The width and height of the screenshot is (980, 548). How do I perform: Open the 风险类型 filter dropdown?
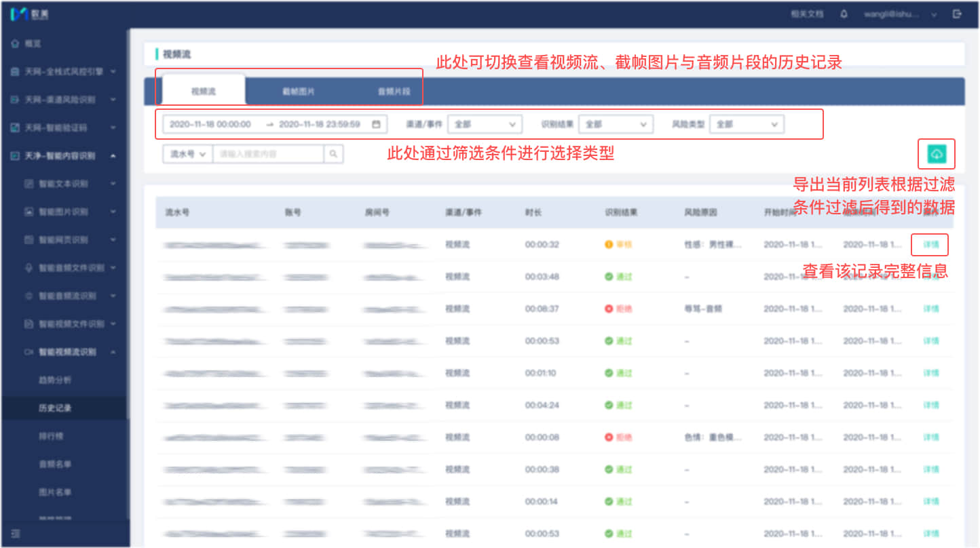[747, 124]
